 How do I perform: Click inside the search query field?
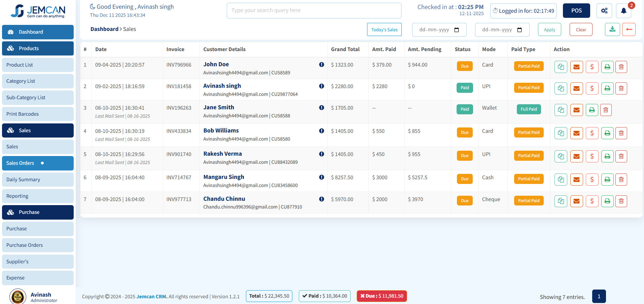point(314,10)
